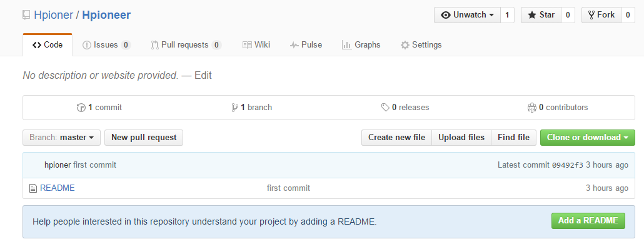Screen dimensions: 644x239
Task: Click '3 hours ago' beside latest commit hash
Action: pyautogui.click(x=607, y=165)
